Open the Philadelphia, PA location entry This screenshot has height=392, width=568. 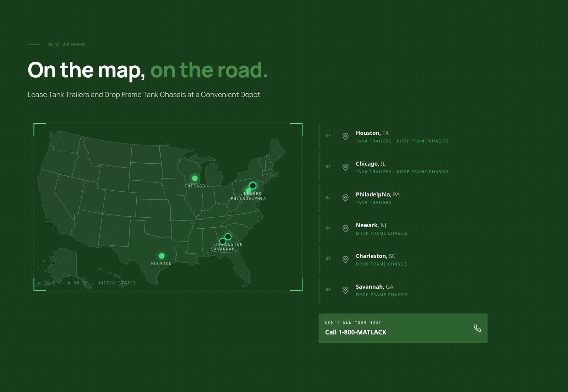(403, 198)
